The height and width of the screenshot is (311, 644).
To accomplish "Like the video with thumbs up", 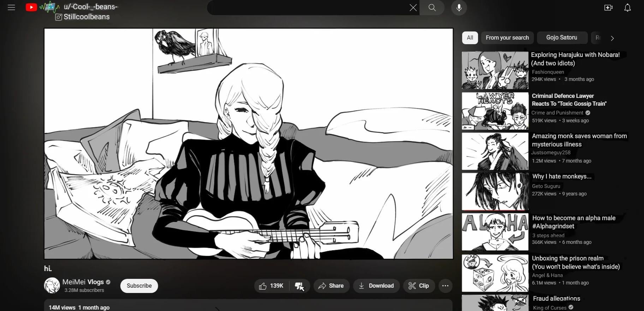I will [x=271, y=286].
